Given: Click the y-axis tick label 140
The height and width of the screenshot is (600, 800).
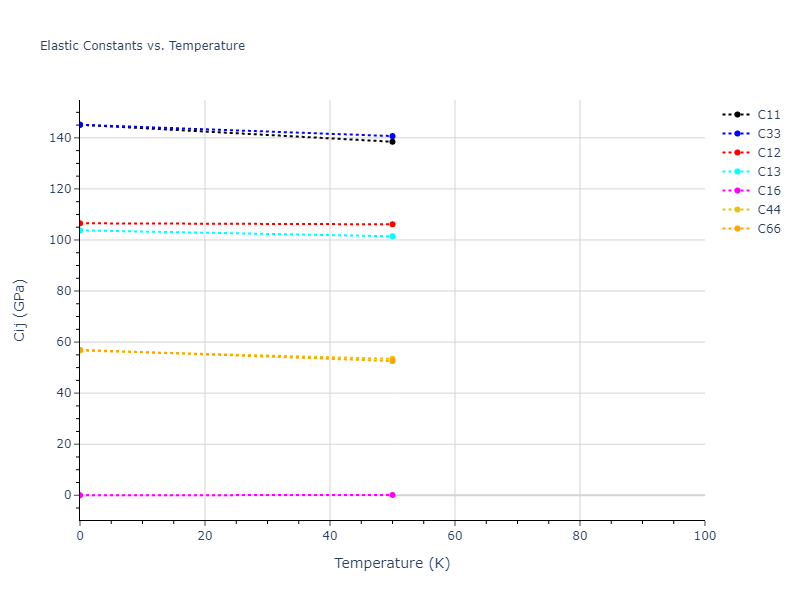Looking at the screenshot, I should click(x=58, y=138).
